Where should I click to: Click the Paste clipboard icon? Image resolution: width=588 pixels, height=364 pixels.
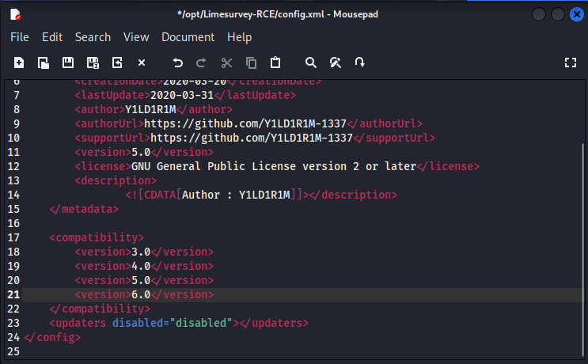coord(275,63)
